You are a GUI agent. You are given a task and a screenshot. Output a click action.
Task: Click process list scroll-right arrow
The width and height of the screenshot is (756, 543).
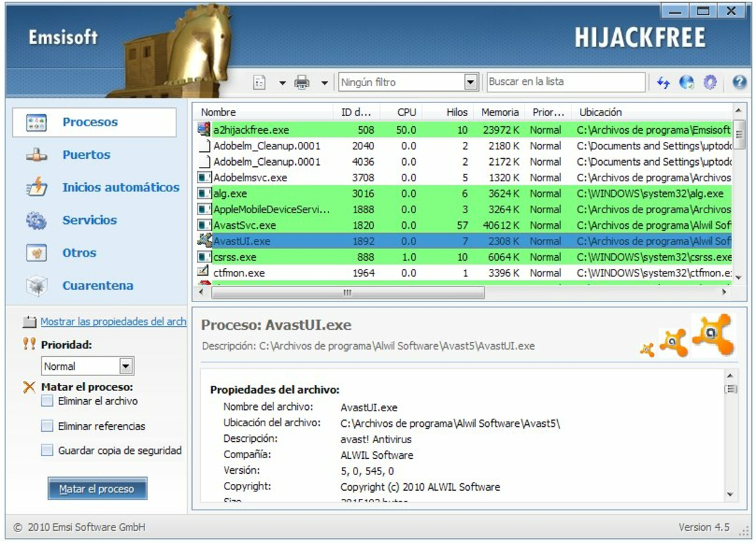724,293
